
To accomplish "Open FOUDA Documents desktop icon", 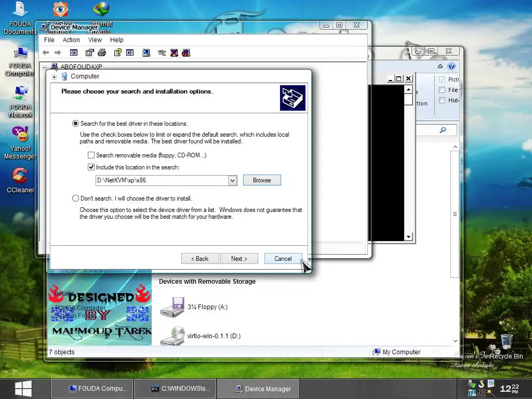I will [x=20, y=18].
